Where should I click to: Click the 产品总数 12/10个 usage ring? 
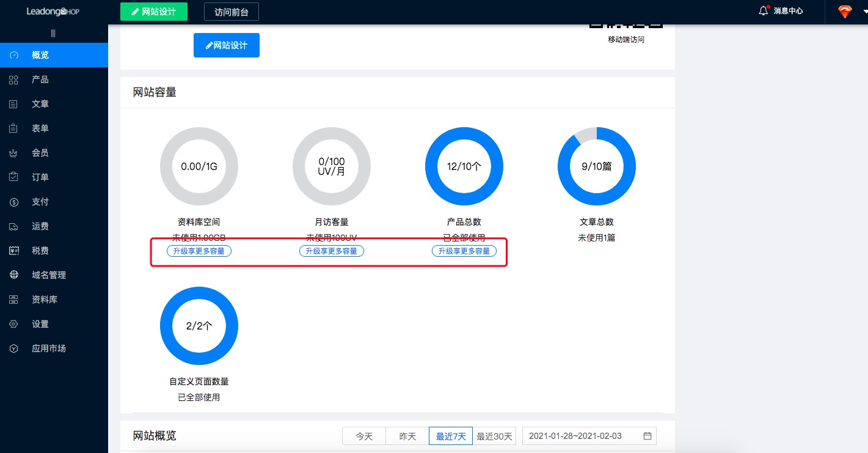tap(464, 166)
